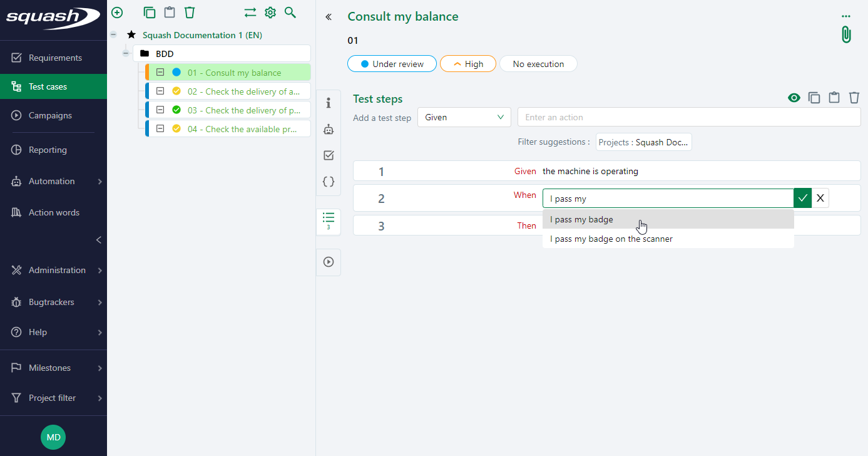
Task: Select suggestion 'I pass my badge on the scanner'
Action: (611, 239)
